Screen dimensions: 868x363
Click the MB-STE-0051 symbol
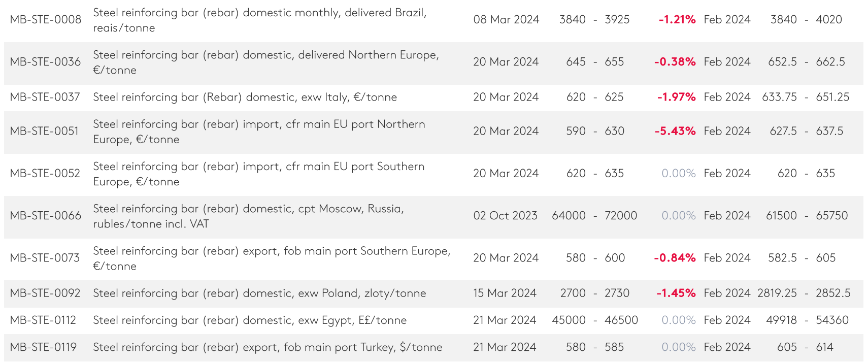(45, 131)
